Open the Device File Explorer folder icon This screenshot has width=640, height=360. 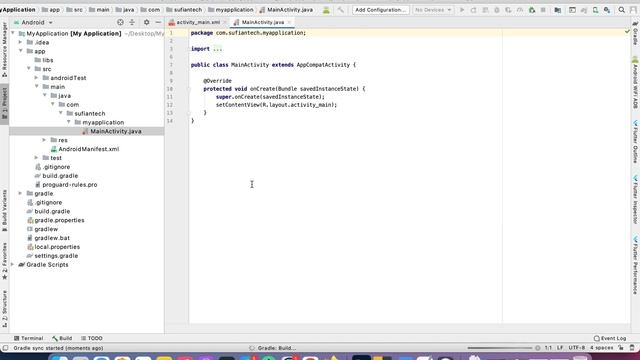[558, 10]
